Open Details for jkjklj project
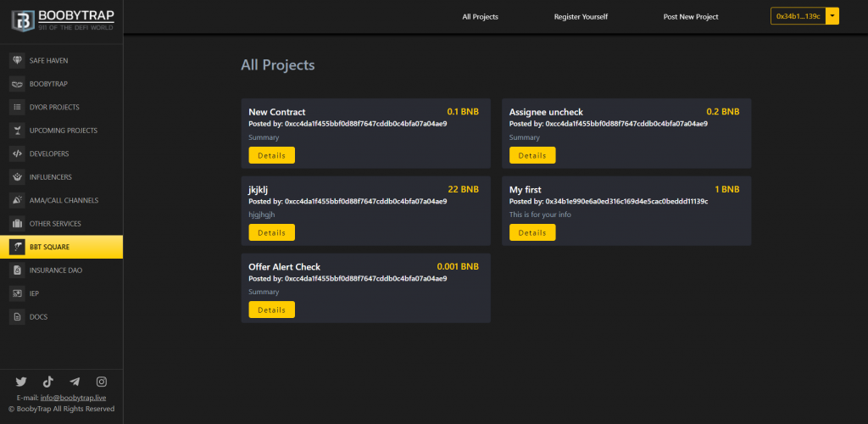This screenshot has height=424, width=868. coord(272,232)
